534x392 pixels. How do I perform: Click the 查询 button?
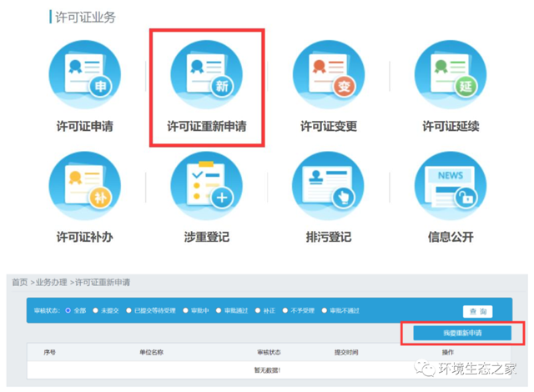click(478, 311)
